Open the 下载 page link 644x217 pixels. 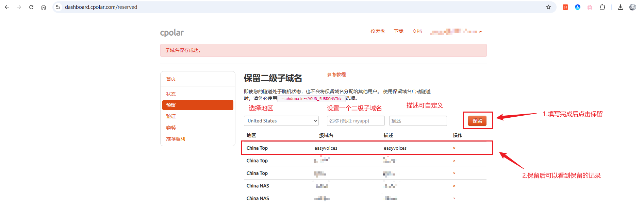coord(398,31)
